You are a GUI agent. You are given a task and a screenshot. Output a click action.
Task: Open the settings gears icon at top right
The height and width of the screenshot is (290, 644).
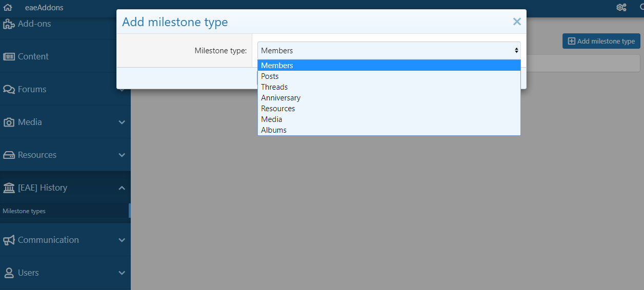click(621, 8)
